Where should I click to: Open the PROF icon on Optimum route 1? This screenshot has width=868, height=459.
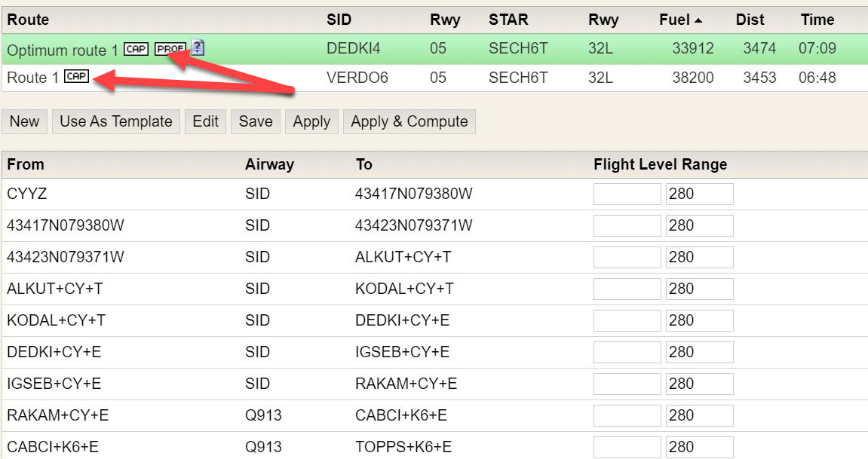click(170, 48)
